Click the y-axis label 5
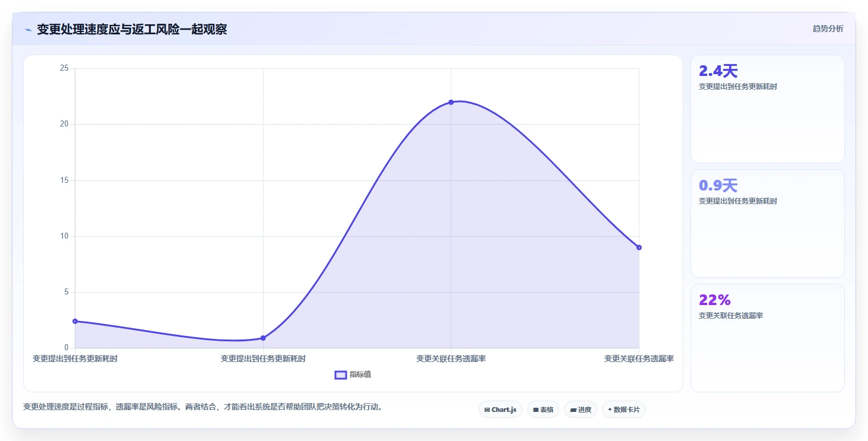868x441 pixels. [x=66, y=292]
